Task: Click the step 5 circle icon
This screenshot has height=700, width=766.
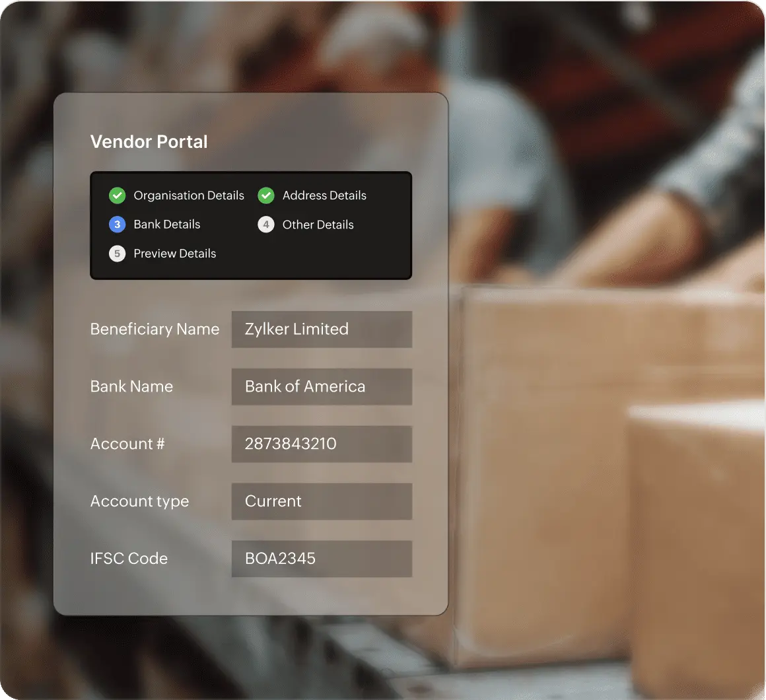Action: tap(118, 254)
